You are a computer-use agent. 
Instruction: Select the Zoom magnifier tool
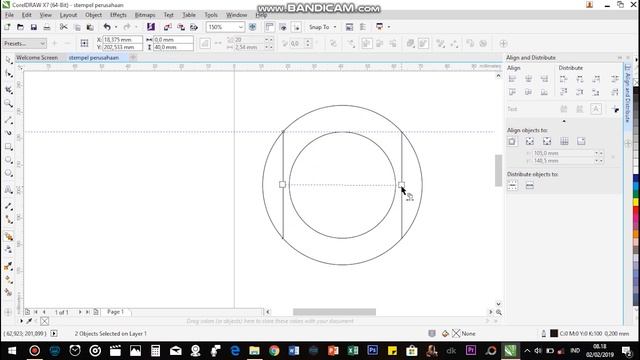pyautogui.click(x=9, y=104)
